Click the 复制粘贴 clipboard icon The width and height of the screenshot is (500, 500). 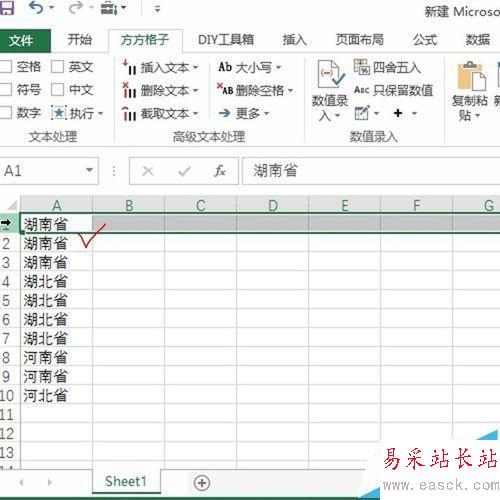click(x=472, y=76)
